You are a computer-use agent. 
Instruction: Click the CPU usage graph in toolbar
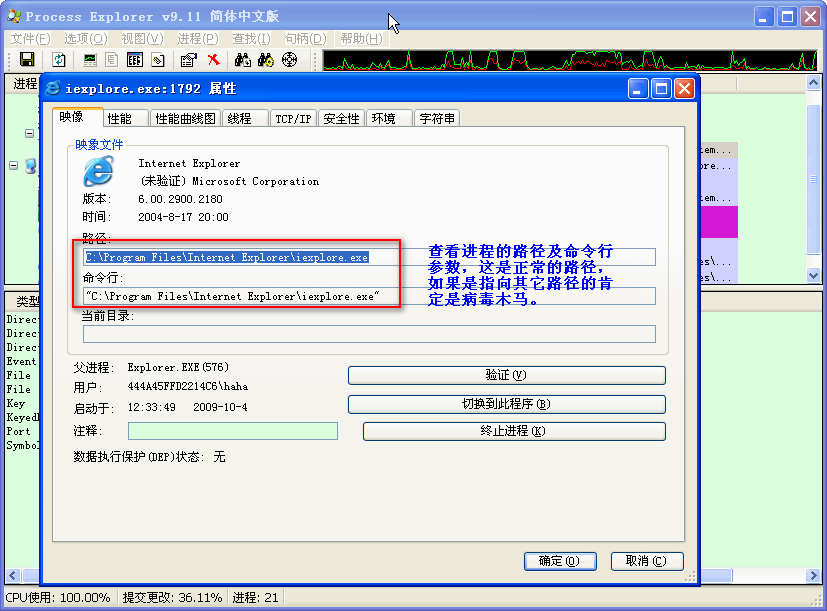(x=570, y=60)
